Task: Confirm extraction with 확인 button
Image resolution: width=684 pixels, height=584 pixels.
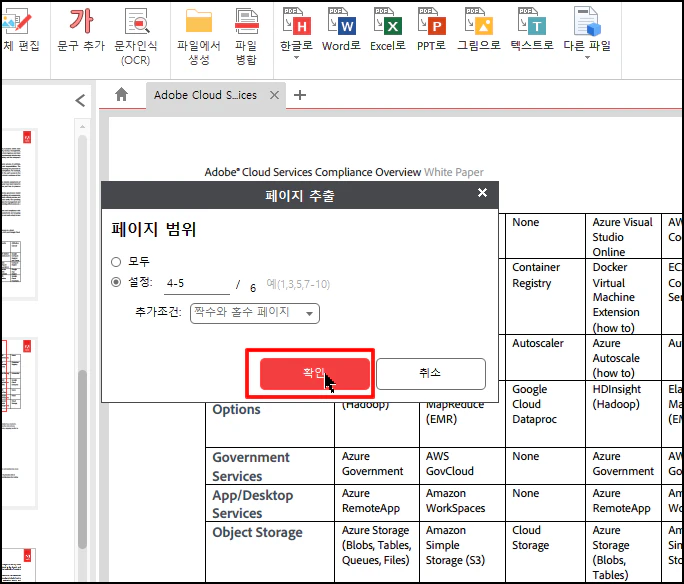Action: [315, 373]
